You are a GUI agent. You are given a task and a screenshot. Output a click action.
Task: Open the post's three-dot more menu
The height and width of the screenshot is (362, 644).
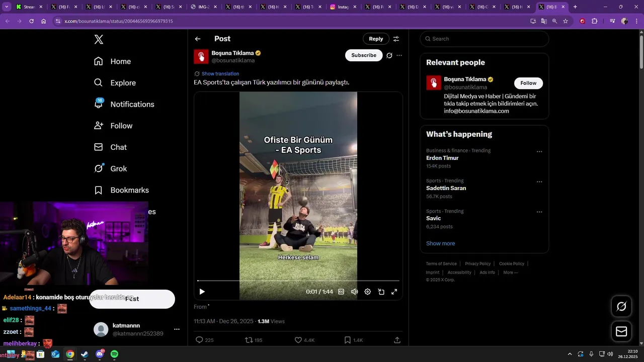click(x=399, y=55)
